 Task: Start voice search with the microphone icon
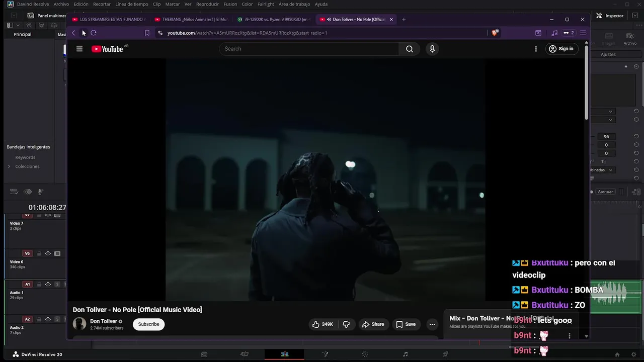(x=432, y=49)
